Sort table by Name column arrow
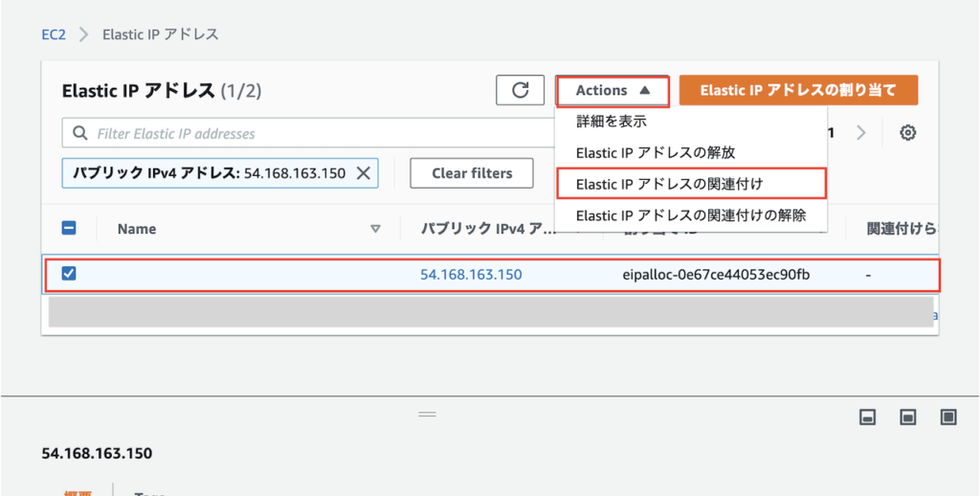Image resolution: width=980 pixels, height=496 pixels. (x=375, y=229)
